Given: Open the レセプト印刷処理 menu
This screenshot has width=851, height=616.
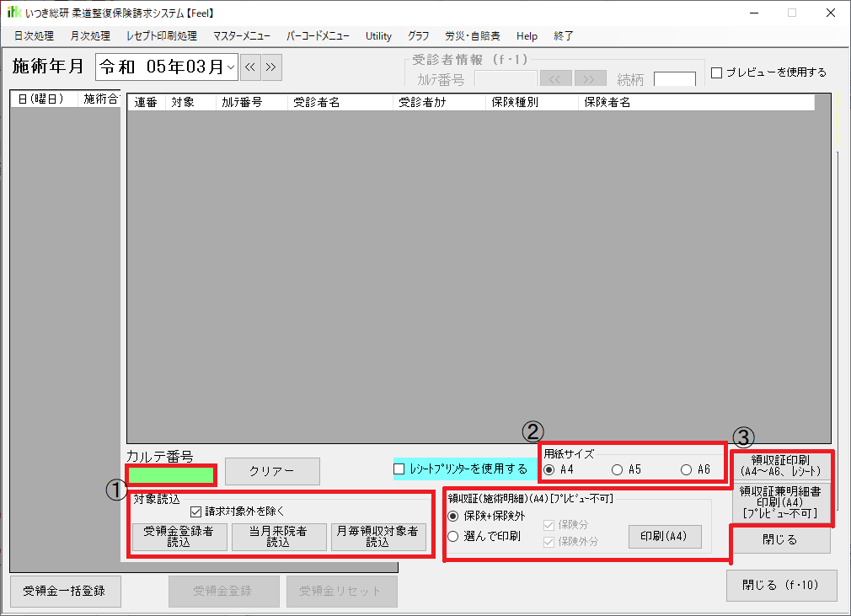Looking at the screenshot, I should (161, 36).
